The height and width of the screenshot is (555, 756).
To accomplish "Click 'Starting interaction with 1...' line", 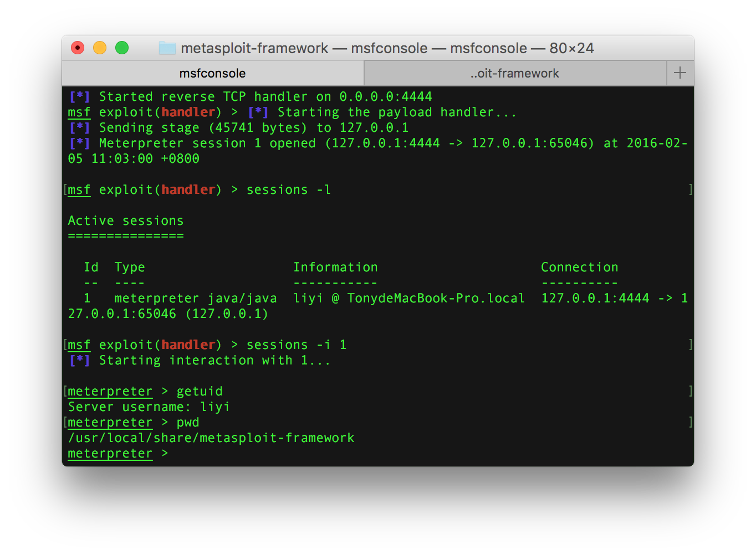I will pos(199,360).
